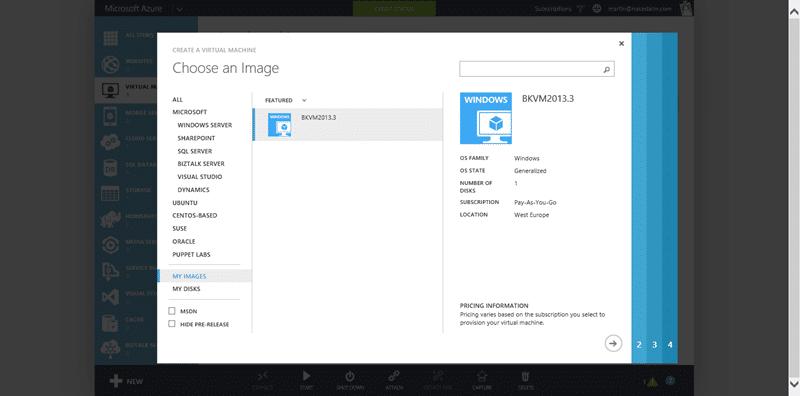Image resolution: width=800 pixels, height=396 pixels.
Task: Open HDInsight elephant icon in sidebar
Action: click(x=110, y=219)
